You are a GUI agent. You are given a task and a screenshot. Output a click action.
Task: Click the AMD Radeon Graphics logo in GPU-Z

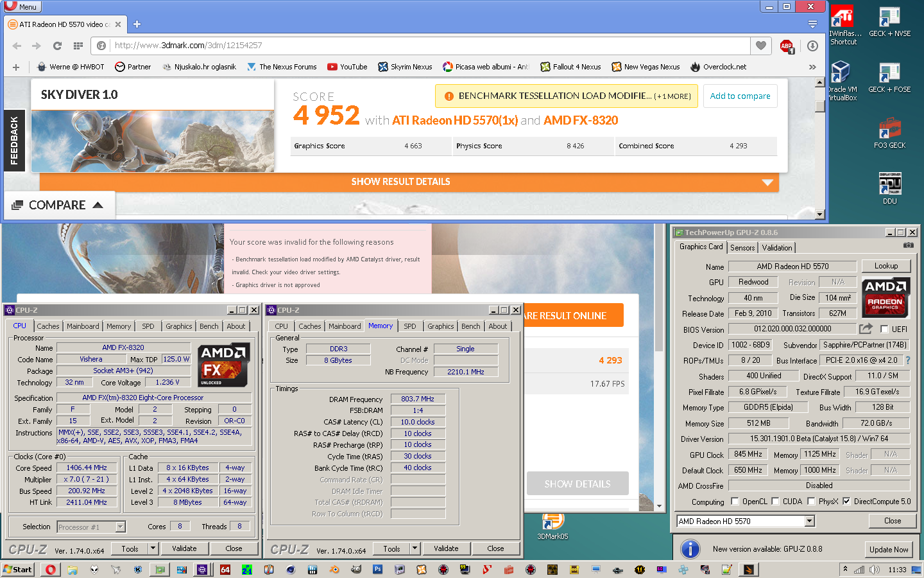pos(885,297)
